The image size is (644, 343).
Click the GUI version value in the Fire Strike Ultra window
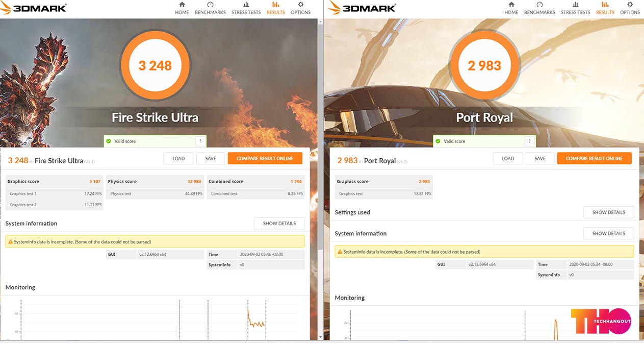(154, 254)
